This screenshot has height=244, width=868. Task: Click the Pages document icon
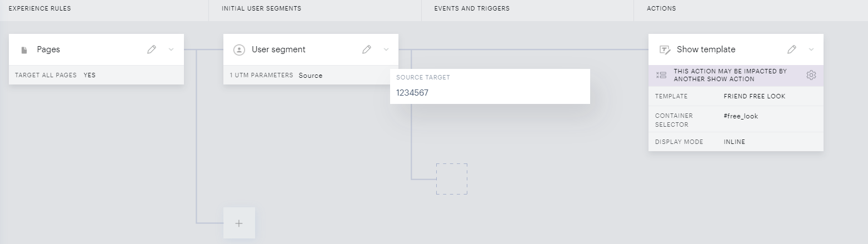[24, 50]
